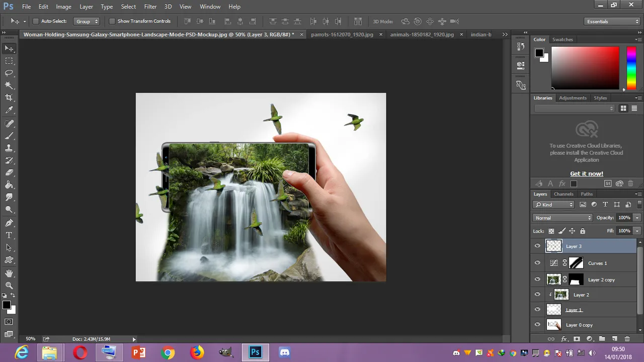Hide Layer 3 with eye icon
This screenshot has width=644, height=362.
[x=537, y=246]
